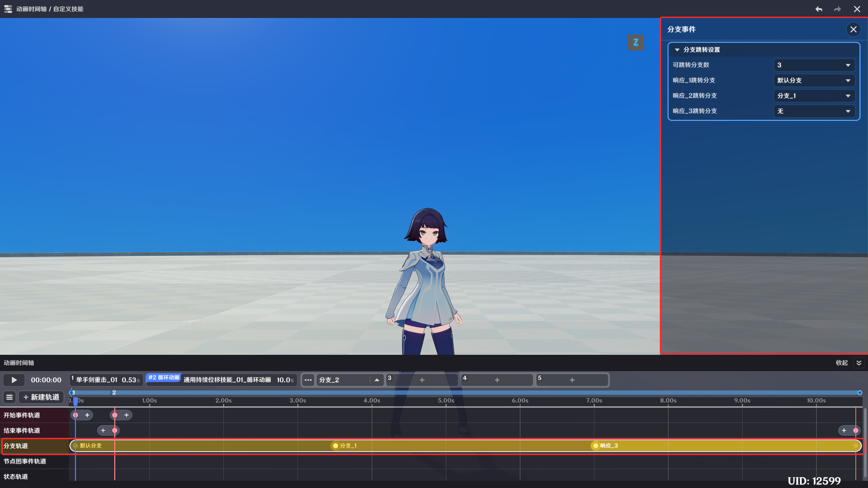Open the 响应_3跳转分支 dropdown
Image resolution: width=868 pixels, height=488 pixels.
[814, 111]
